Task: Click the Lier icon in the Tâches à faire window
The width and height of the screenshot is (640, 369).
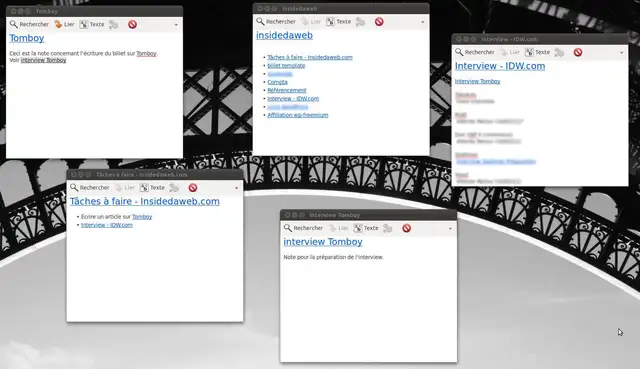Action: click(125, 188)
